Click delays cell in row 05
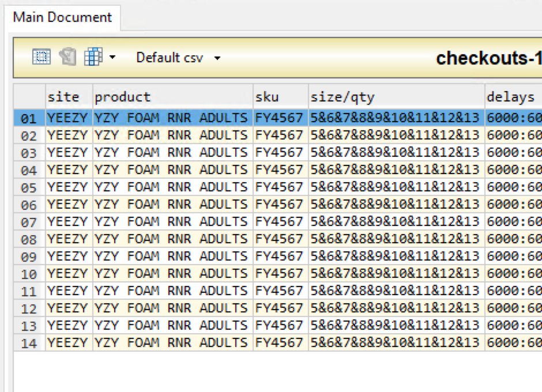The image size is (542, 392). pyautogui.click(x=513, y=187)
